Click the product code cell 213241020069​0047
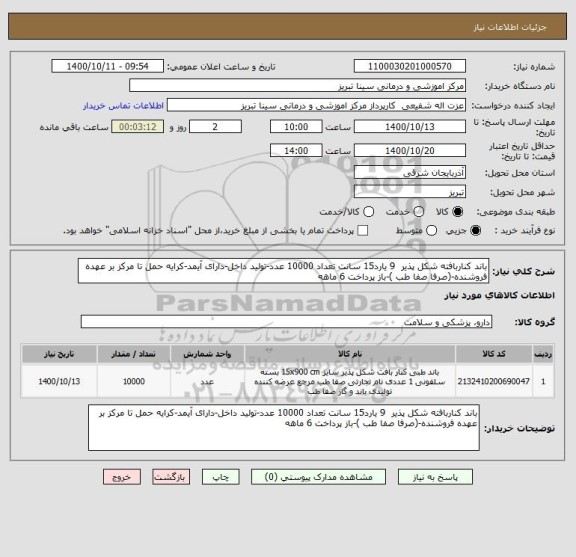The width and height of the screenshot is (576, 557). pyautogui.click(x=494, y=381)
